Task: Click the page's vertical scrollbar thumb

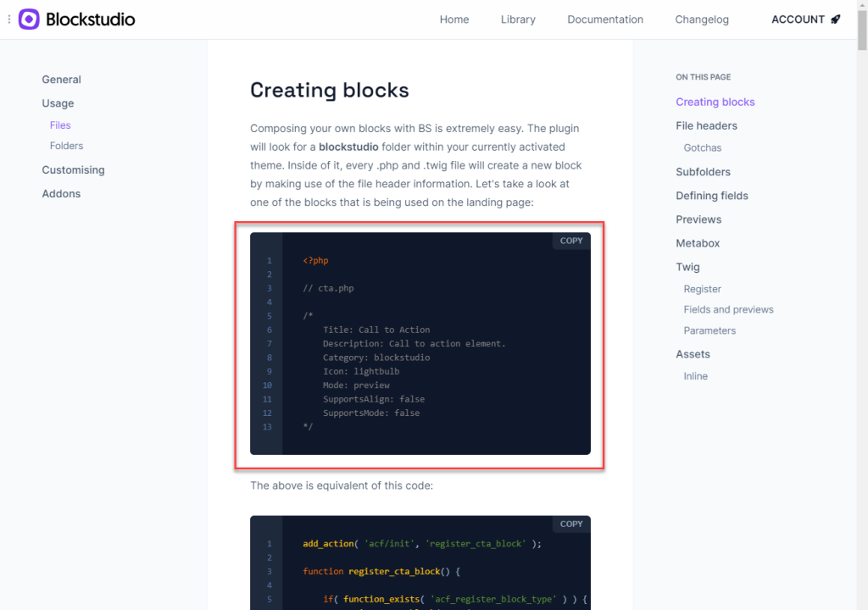Action: (x=862, y=30)
